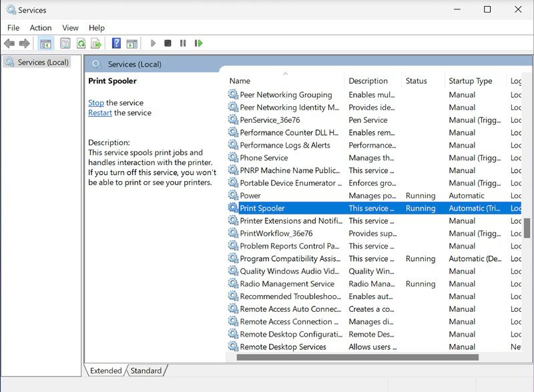Viewport: 534px width, 392px height.
Task: Sort by the Description column header
Action: pos(373,81)
